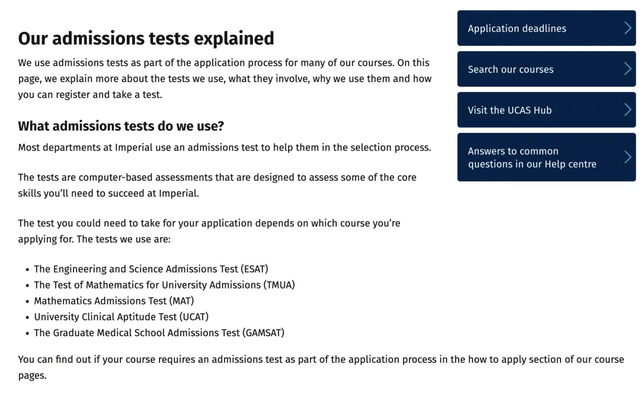Select the Engineering and Science Admissions Test item

click(151, 269)
